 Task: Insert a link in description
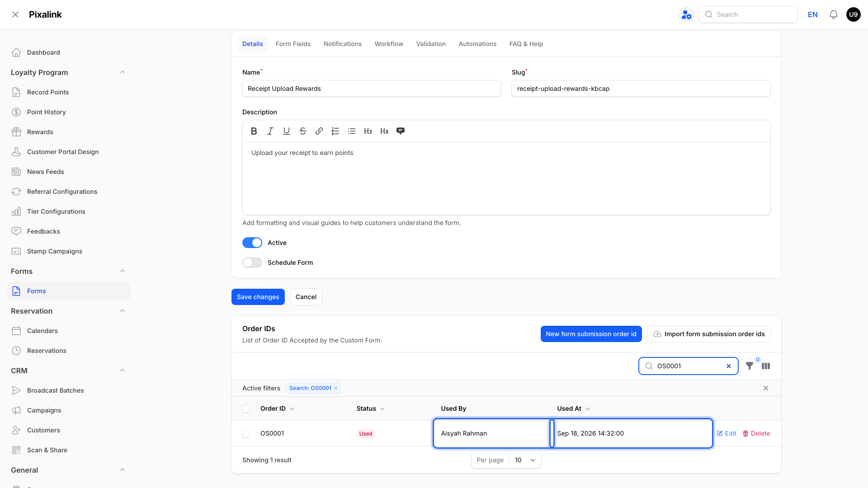click(x=319, y=131)
